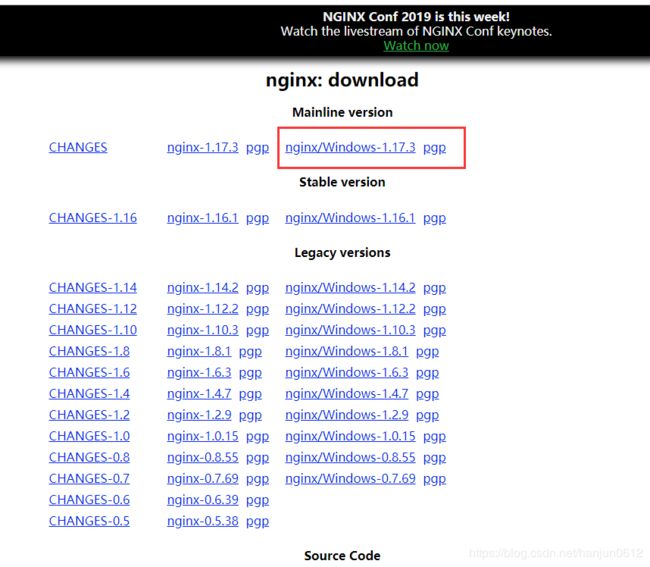Image resolution: width=650 pixels, height=567 pixels.
Task: Download nginx/Windows-1.16.1 stable build
Action: tap(350, 218)
